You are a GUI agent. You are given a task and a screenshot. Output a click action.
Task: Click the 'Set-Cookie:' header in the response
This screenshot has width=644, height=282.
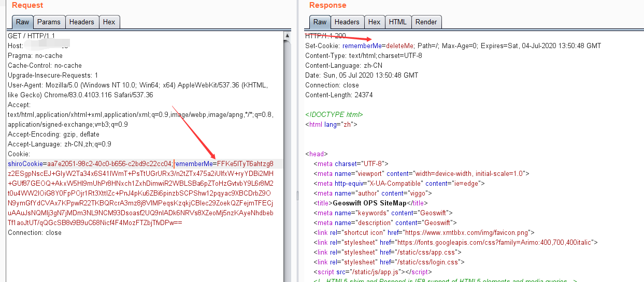(x=323, y=46)
